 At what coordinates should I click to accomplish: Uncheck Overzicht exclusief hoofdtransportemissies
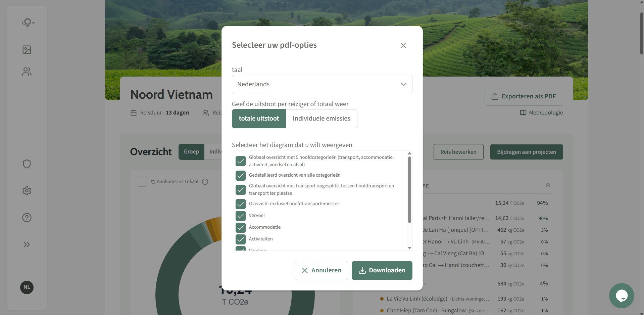241,204
